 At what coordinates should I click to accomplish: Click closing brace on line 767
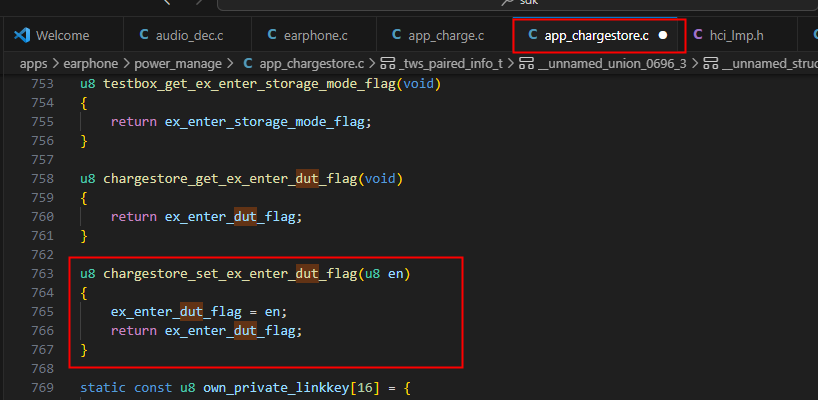click(84, 349)
